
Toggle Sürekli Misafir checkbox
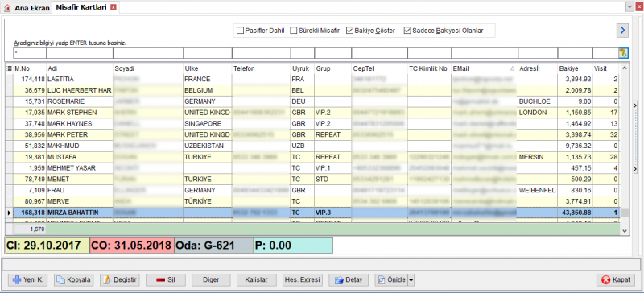[x=293, y=31]
